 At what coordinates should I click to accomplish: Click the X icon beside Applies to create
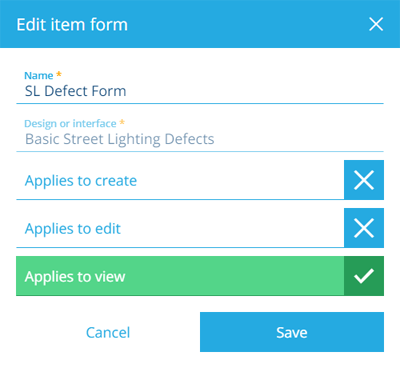tap(364, 180)
